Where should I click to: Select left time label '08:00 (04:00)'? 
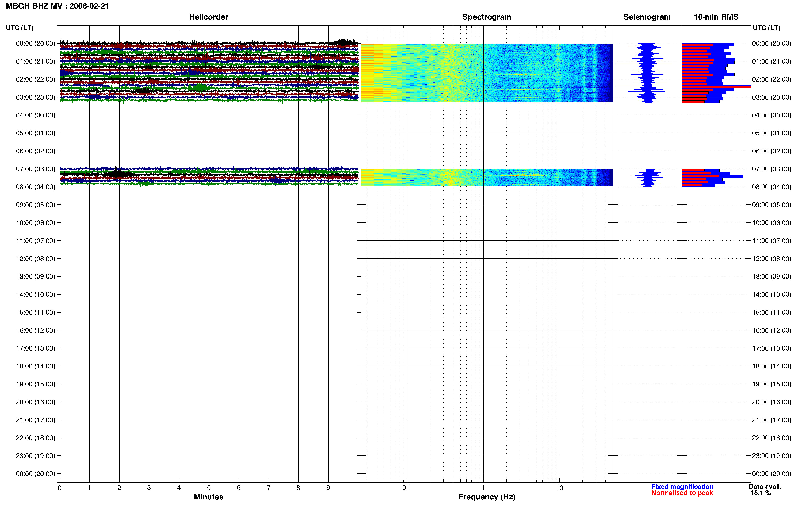(x=36, y=187)
